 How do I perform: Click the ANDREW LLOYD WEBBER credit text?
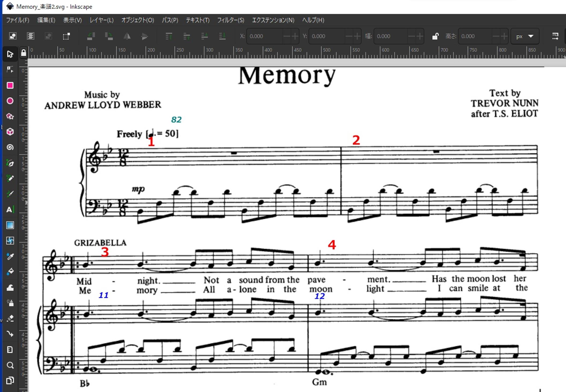pos(103,105)
